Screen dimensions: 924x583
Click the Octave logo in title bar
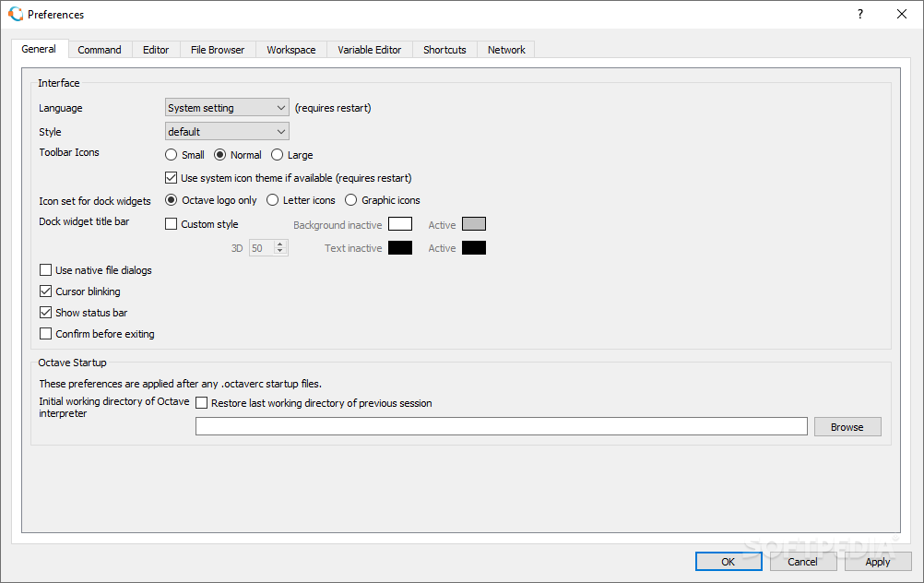pyautogui.click(x=16, y=14)
